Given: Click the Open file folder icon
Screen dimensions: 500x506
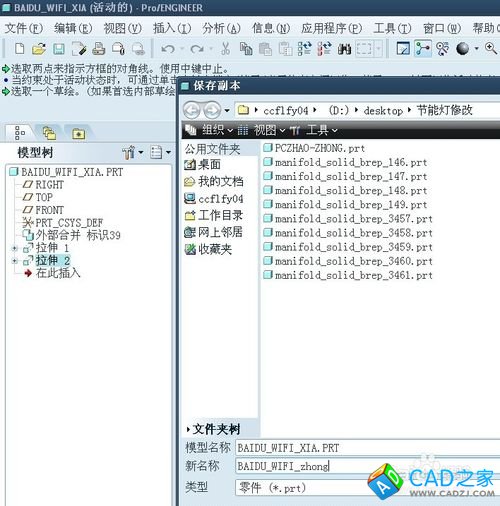Looking at the screenshot, I should [x=39, y=49].
